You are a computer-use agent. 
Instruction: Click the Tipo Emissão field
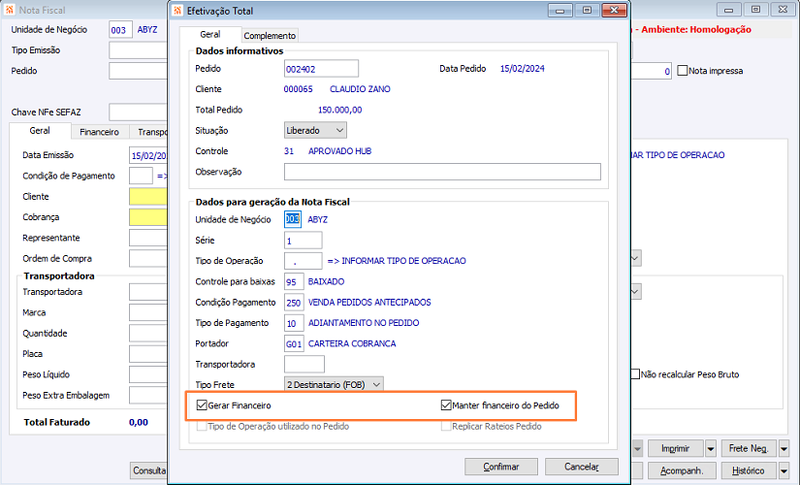[138, 50]
